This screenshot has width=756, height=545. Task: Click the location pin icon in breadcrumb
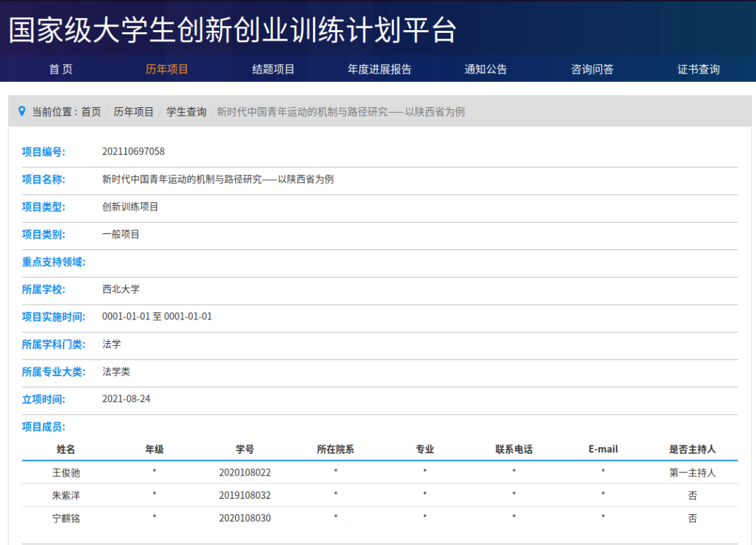[x=22, y=111]
